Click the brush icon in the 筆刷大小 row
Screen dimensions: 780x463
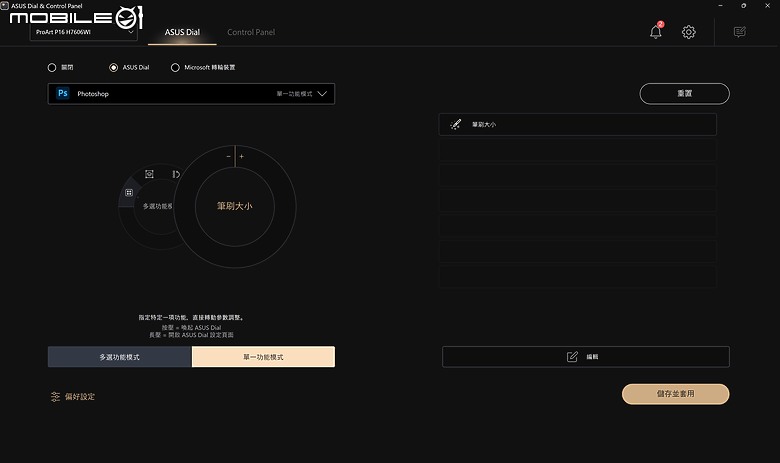pos(455,124)
